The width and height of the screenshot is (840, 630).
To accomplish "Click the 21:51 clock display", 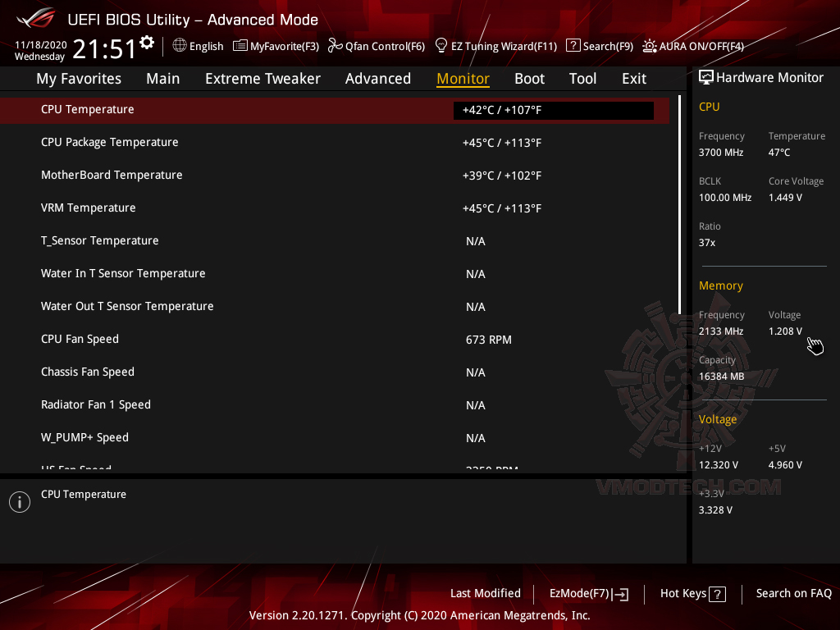I will (104, 48).
